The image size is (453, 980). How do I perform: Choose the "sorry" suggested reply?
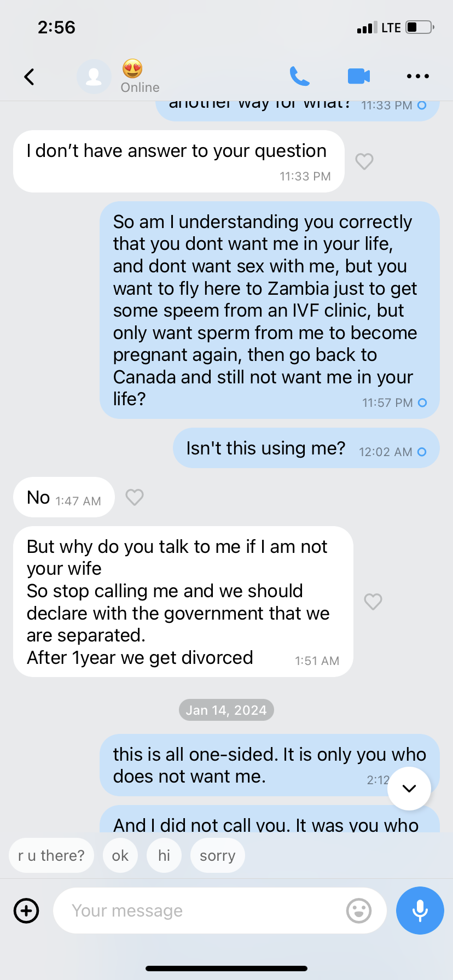(217, 855)
